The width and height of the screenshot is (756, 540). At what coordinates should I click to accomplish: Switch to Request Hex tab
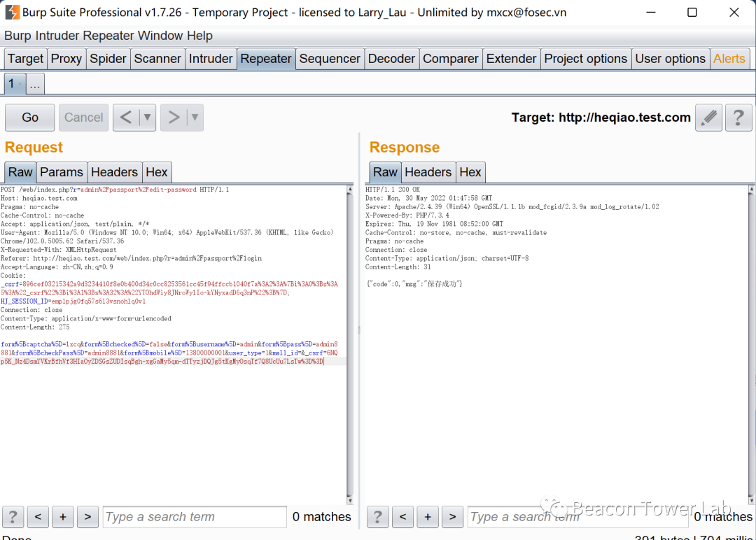point(157,173)
